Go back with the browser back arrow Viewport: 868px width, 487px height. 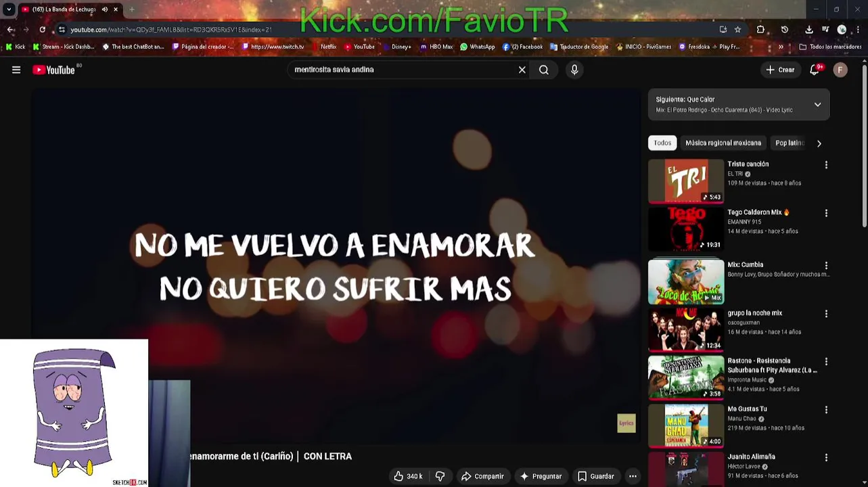[10, 30]
